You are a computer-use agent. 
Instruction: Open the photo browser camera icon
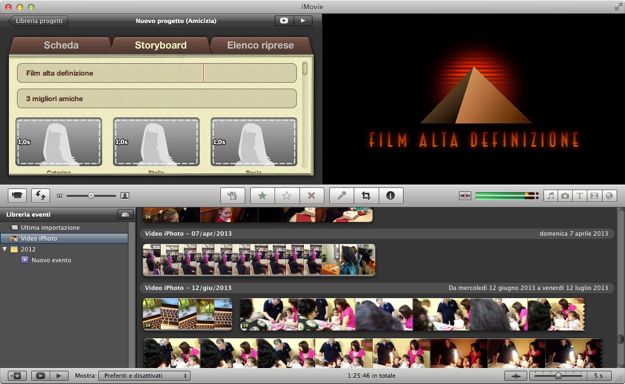point(565,196)
